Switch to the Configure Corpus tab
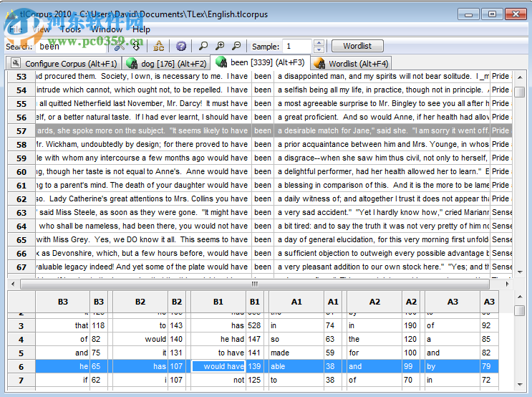532x397 pixels. point(64,64)
